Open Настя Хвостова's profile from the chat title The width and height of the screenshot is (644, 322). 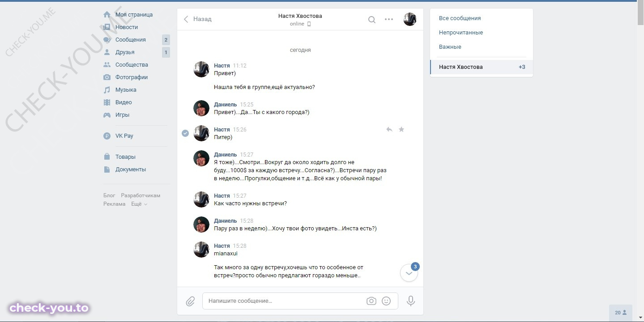click(300, 16)
